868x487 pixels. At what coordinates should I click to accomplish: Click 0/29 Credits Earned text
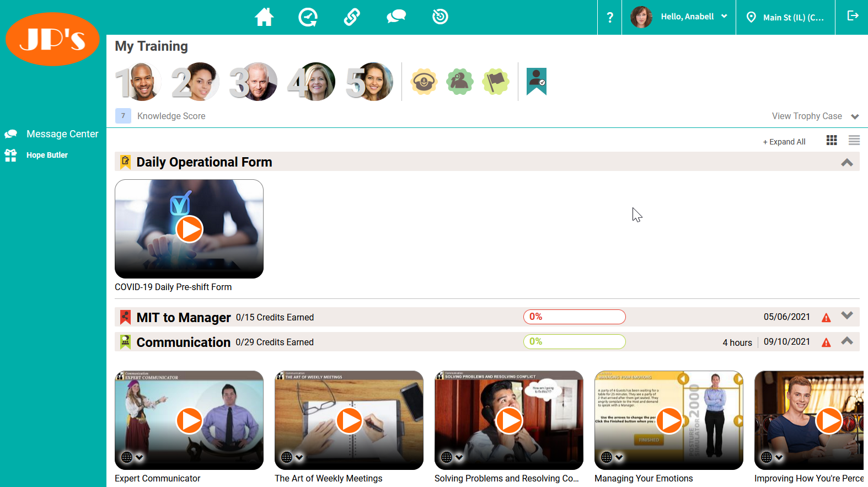(x=275, y=342)
